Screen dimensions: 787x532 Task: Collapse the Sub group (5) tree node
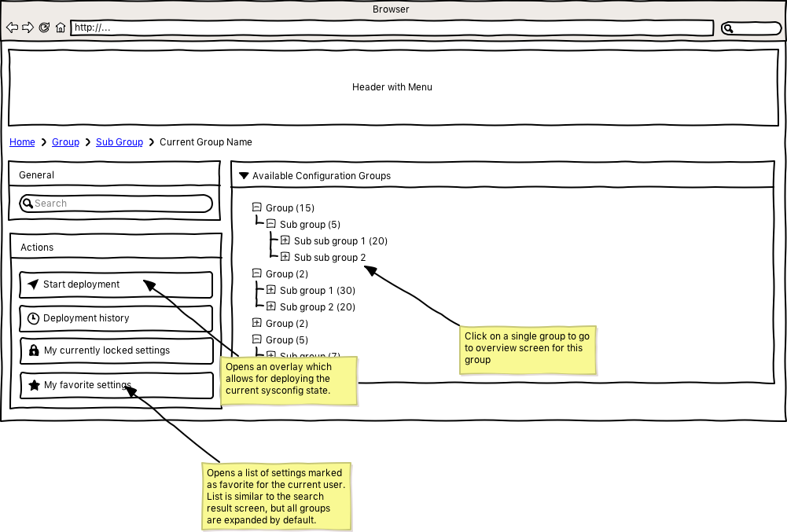coord(270,224)
